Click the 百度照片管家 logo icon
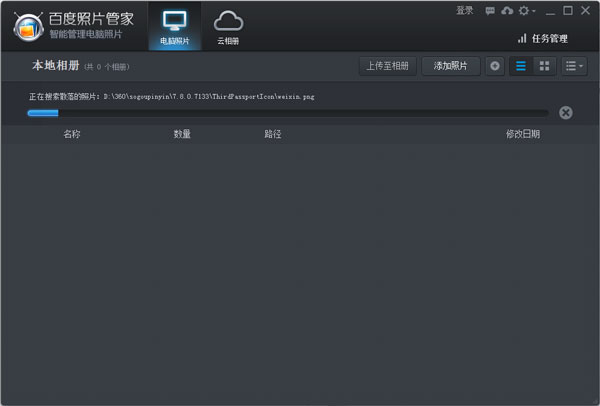Screen dimensions: 600x406 pos(28,27)
